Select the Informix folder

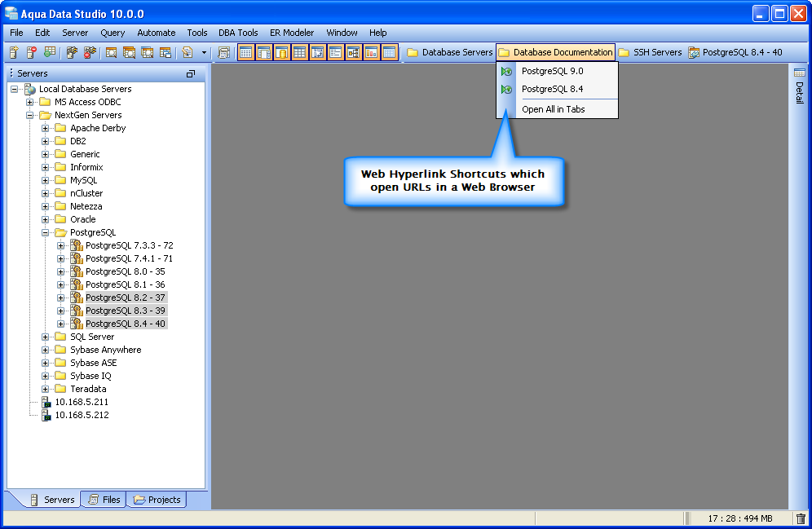point(86,167)
